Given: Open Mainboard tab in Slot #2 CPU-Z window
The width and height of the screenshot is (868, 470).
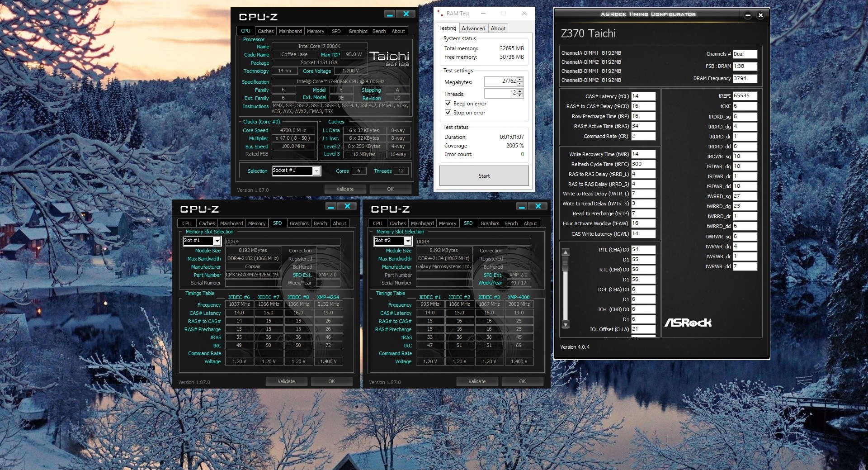Looking at the screenshot, I should 422,223.
